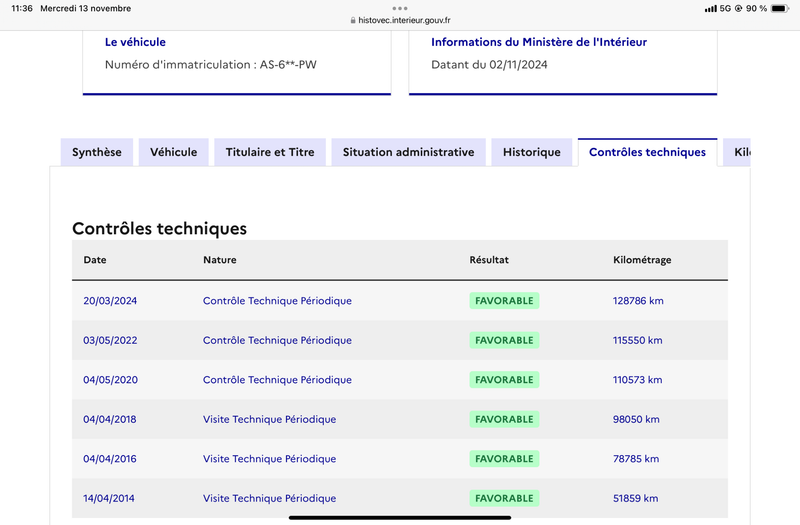Click the FAVORABLE badge in the 04/05/2020 row

click(504, 380)
